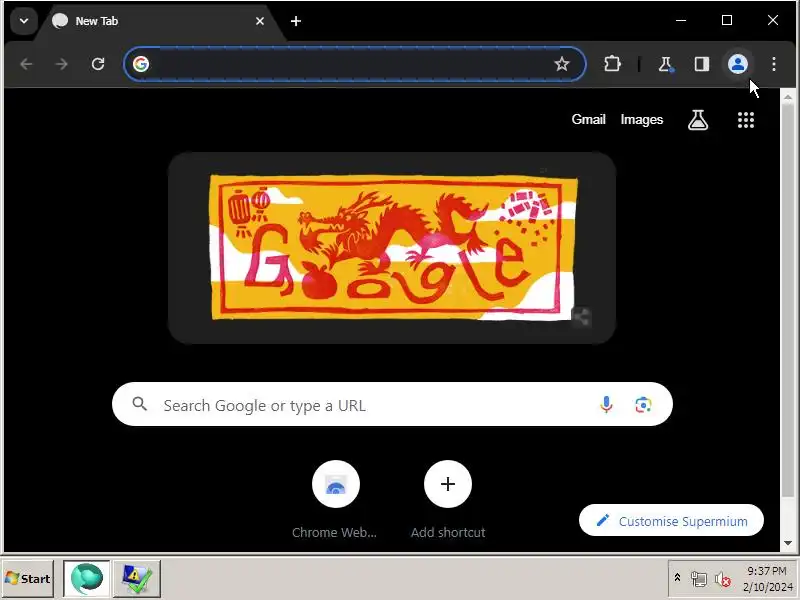Maximize the browser window
800x600 pixels.
727,20
